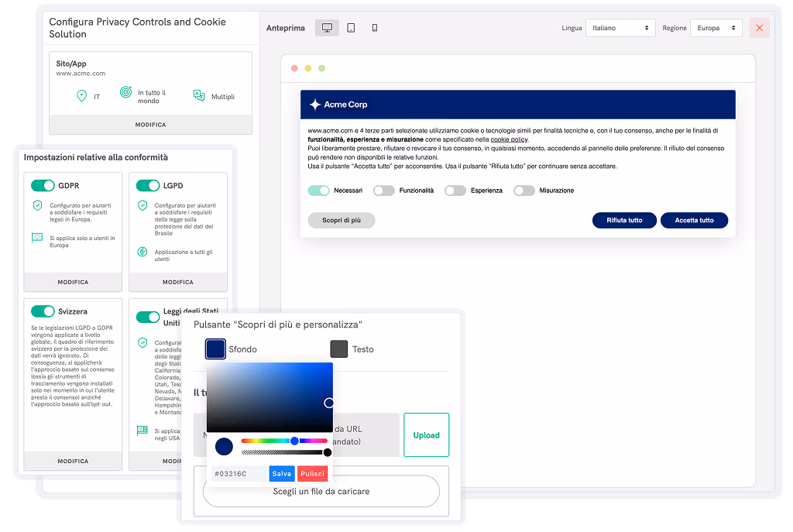Switch to tablet preview icon
Screen dimensions: 793x532
pos(351,28)
